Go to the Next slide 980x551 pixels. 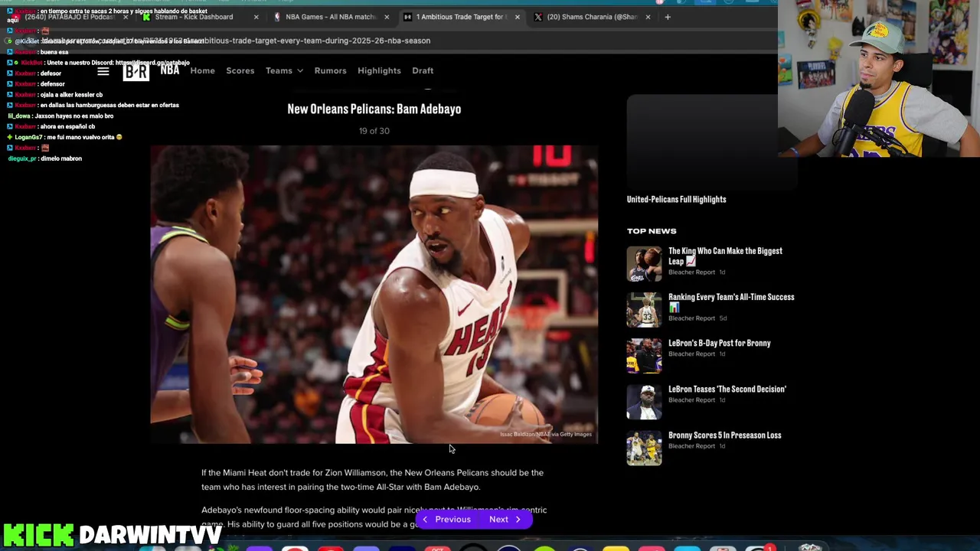click(505, 520)
